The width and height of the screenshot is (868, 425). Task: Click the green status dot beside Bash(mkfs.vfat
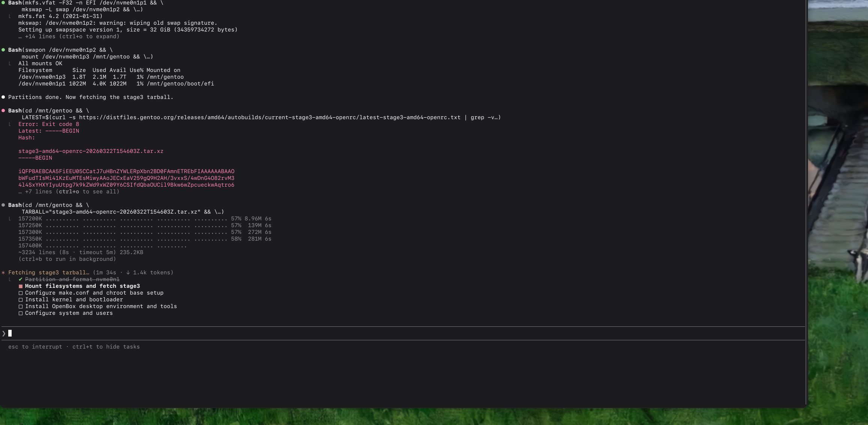(3, 3)
